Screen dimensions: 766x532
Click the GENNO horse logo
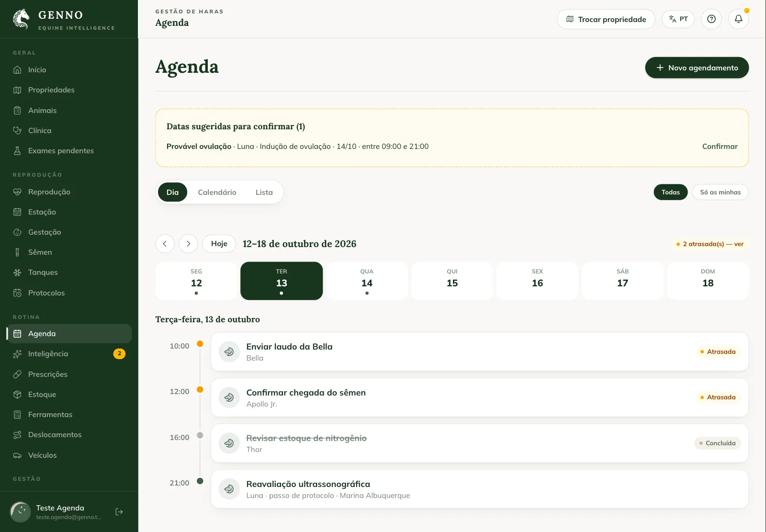pos(21,19)
